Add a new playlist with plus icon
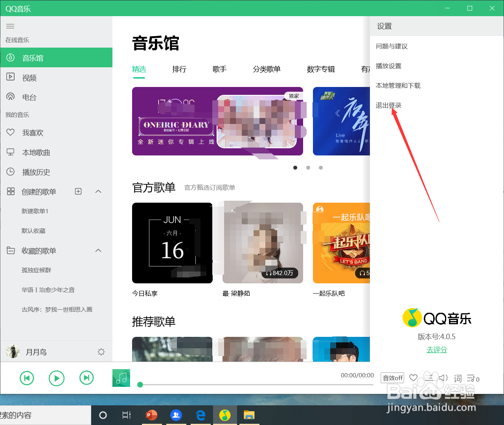This screenshot has width=504, height=425. 78,191
